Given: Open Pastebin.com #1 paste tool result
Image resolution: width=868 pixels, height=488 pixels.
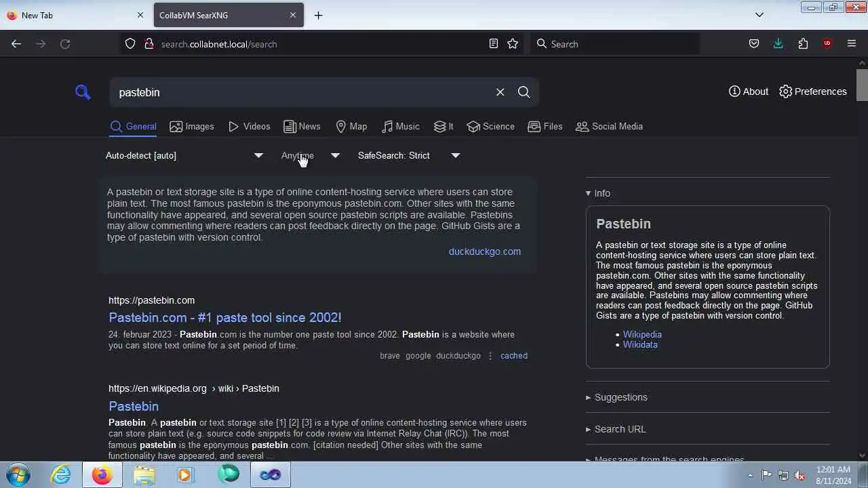Looking at the screenshot, I should pyautogui.click(x=224, y=317).
